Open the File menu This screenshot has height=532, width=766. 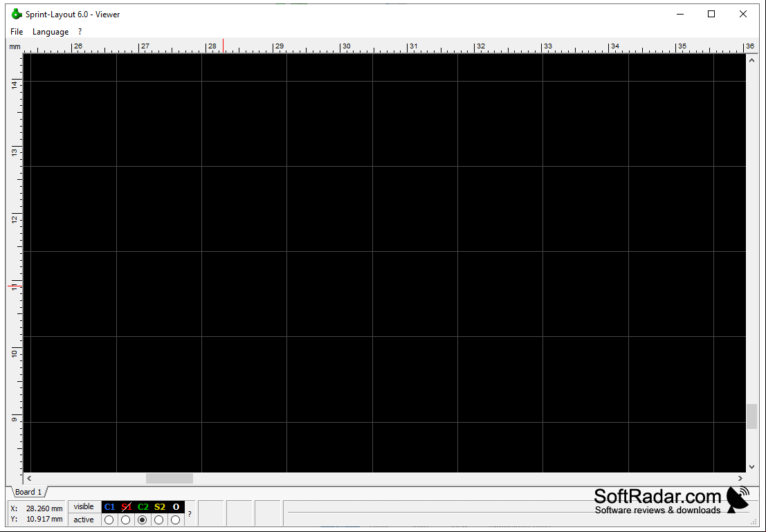17,32
